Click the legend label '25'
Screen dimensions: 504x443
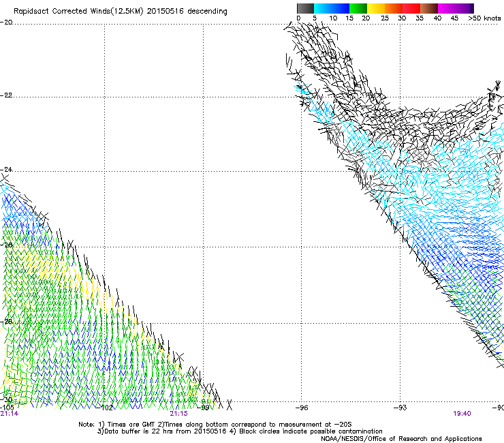pos(385,18)
